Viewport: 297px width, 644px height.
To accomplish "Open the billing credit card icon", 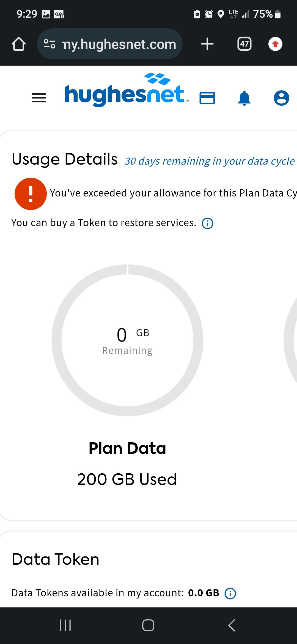I will [x=207, y=98].
